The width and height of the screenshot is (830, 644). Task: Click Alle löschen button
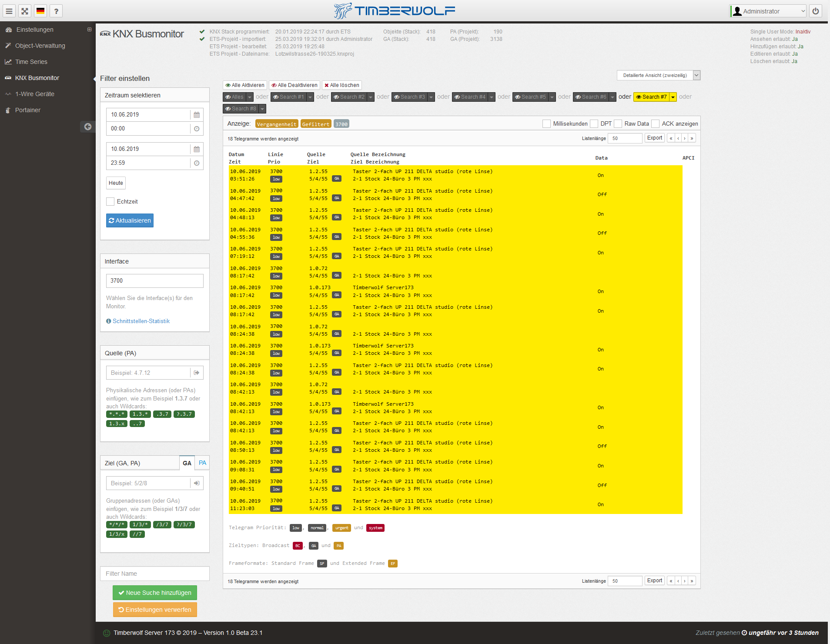click(342, 85)
